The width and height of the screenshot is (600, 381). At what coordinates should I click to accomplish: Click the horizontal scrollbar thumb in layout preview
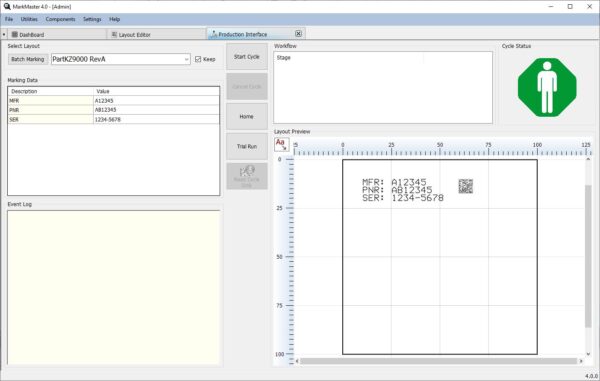[439, 361]
